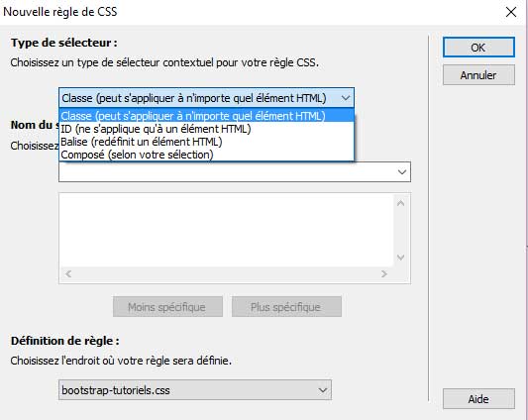The width and height of the screenshot is (528, 420).
Task: Click the Annuler button
Action: [x=478, y=75]
